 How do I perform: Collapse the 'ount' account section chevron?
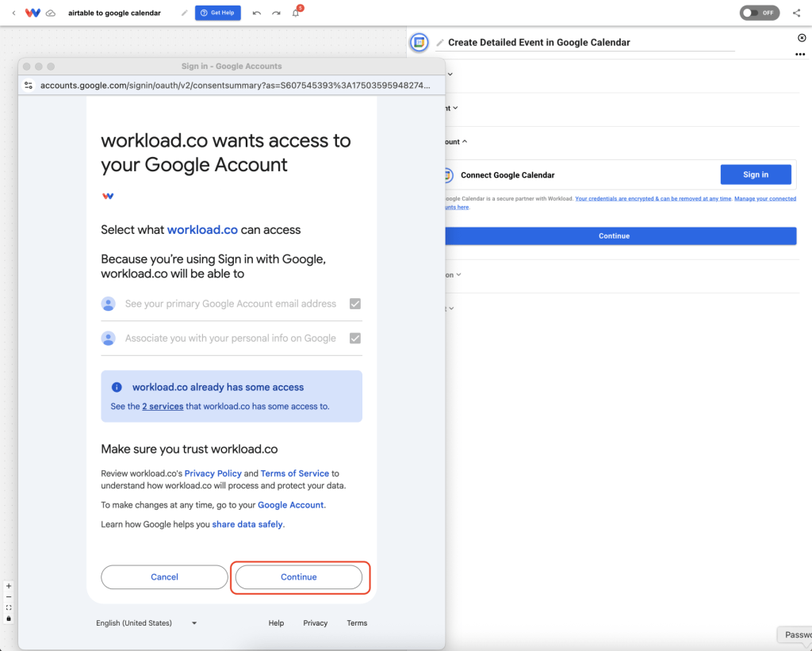tap(465, 141)
